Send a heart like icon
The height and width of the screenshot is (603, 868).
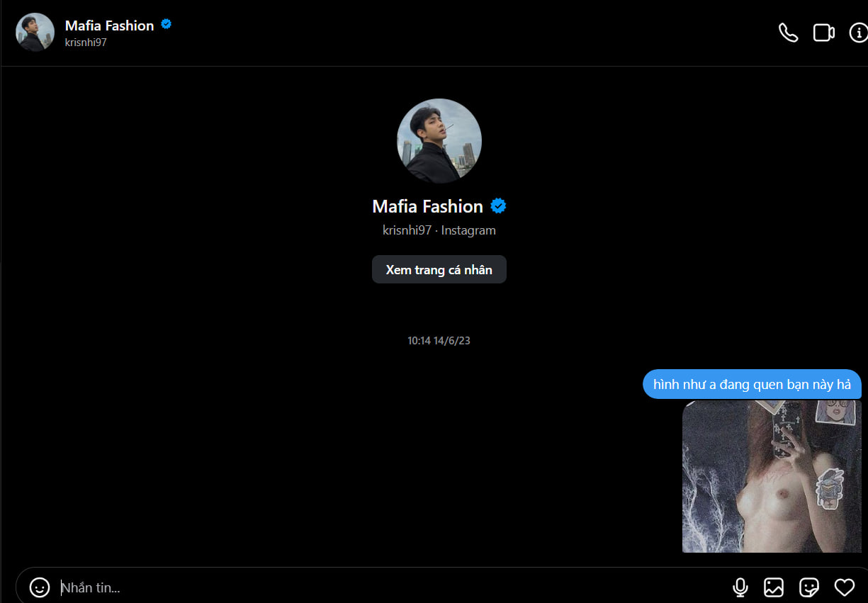844,587
